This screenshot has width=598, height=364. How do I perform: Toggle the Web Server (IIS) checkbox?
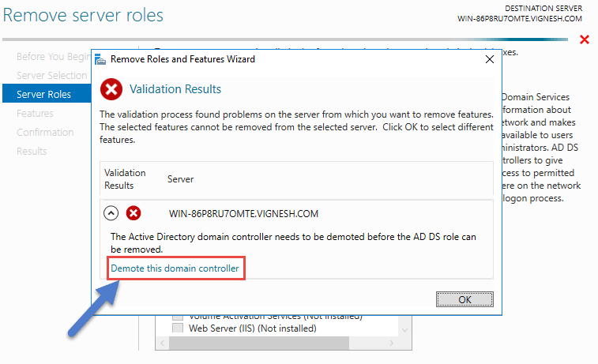point(178,328)
